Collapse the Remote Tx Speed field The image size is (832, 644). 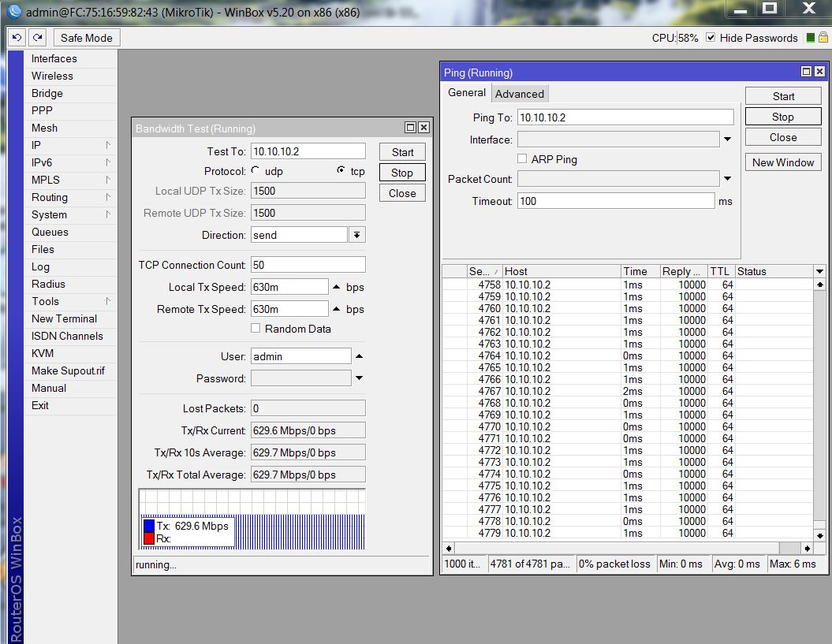[337, 309]
